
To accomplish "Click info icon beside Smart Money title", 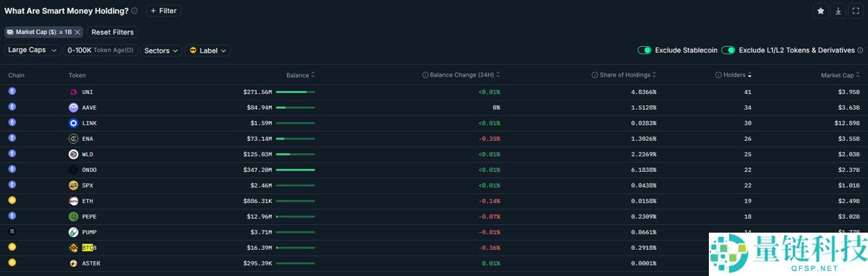I will tap(135, 11).
